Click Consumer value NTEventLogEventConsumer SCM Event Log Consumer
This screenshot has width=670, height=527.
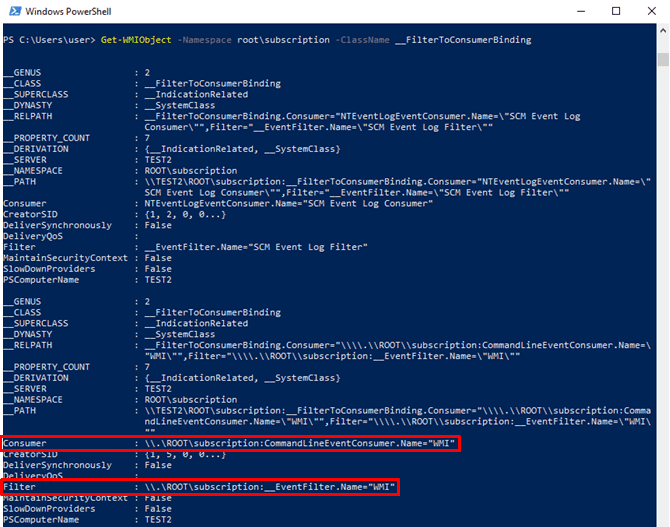tap(288, 203)
